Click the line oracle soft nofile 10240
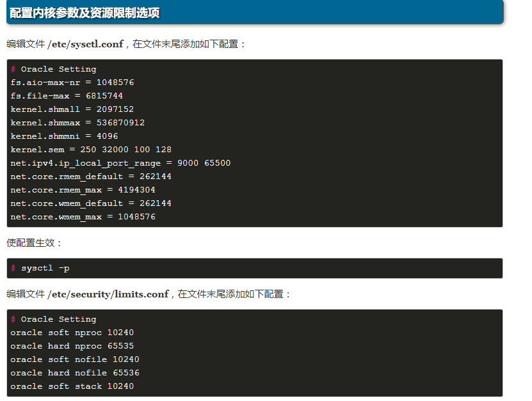Screen dimensions: 532x401 click(x=75, y=359)
